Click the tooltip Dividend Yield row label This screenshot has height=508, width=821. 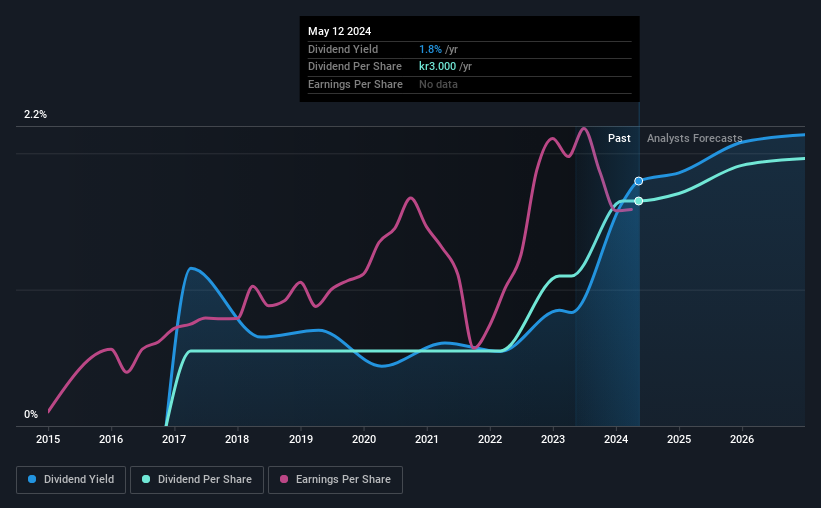[343, 49]
